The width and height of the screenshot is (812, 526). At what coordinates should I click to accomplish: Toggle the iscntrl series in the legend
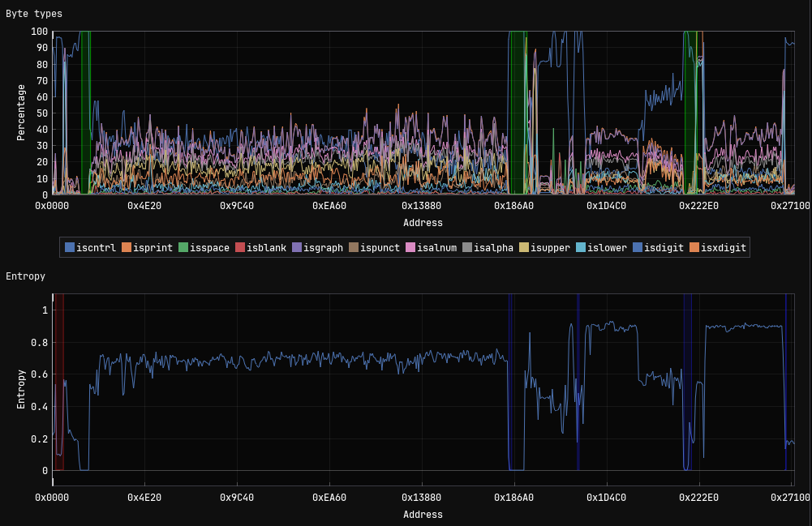90,248
